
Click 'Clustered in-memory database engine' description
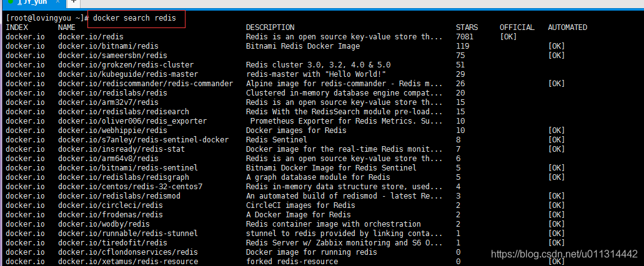(x=344, y=93)
